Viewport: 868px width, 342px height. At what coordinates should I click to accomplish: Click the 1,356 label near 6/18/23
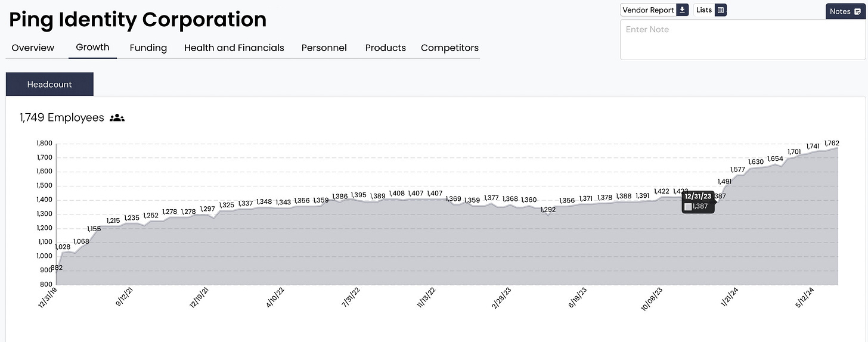point(567,201)
